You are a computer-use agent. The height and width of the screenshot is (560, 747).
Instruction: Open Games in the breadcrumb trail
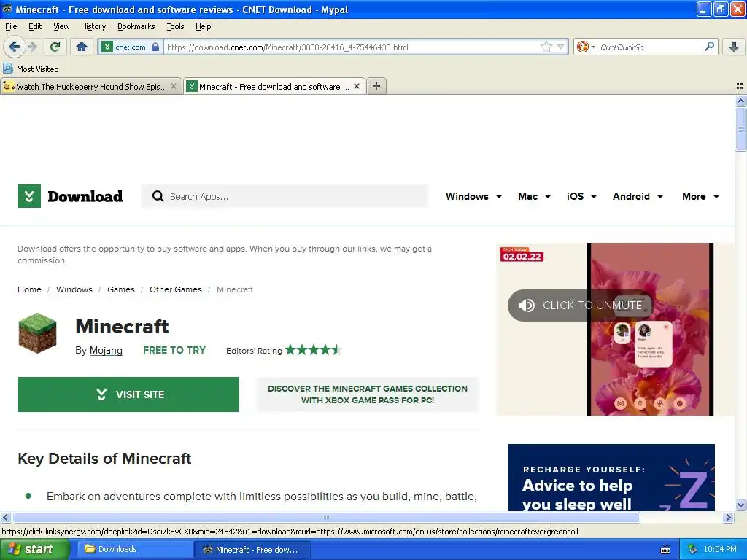pyautogui.click(x=121, y=289)
